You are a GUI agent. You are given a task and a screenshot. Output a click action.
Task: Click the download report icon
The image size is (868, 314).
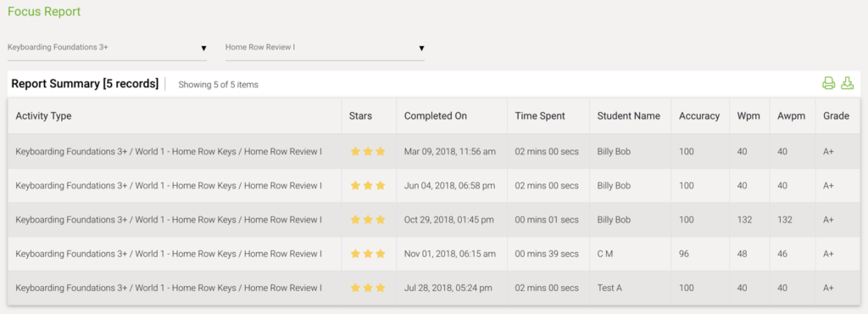click(848, 84)
